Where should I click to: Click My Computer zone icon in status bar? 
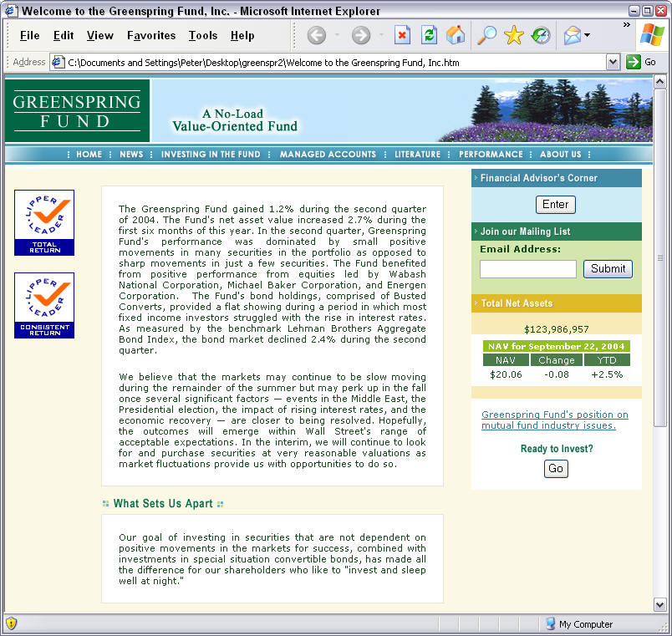550,623
